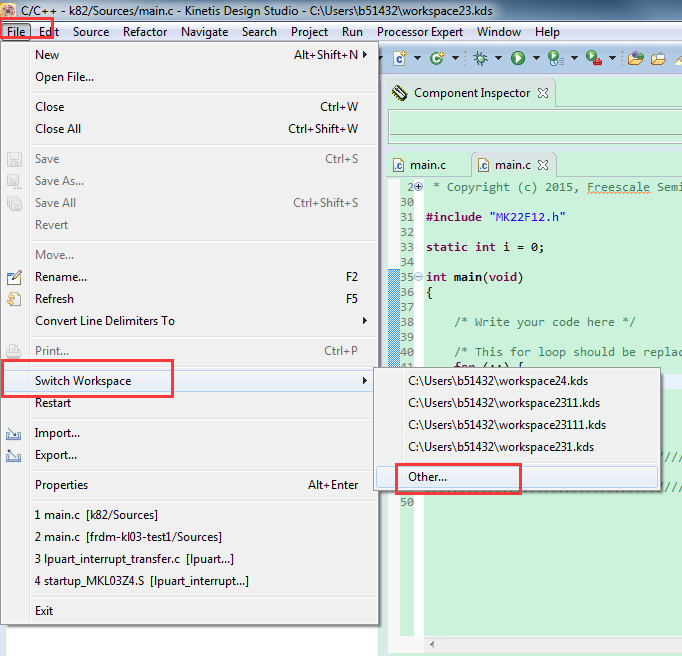The height and width of the screenshot is (656, 682).
Task: Collapse the main function fold at line 35
Action: coord(418,277)
